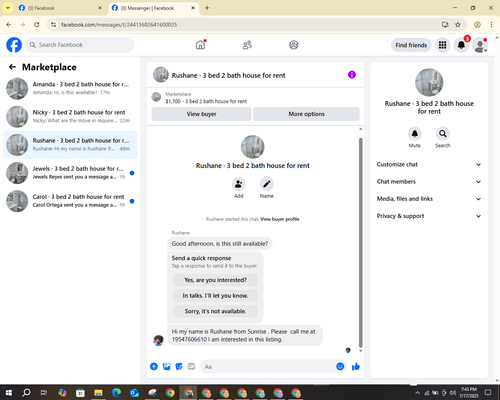
Task: Send quick reply "In talks. I'll let you know."
Action: (215, 296)
